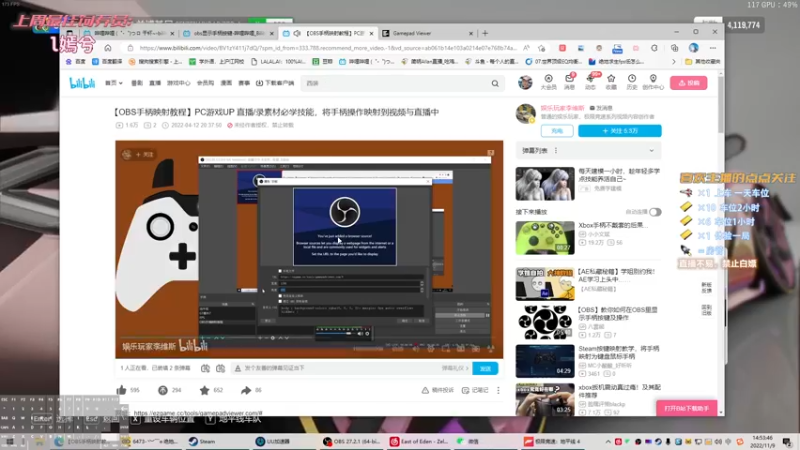Toggle the danmaku display icon below the player
Screen dimensions: 800x450
pyautogui.click(x=205, y=368)
